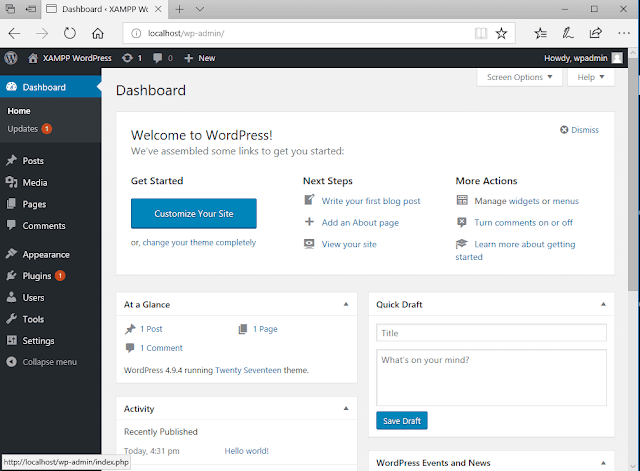This screenshot has width=640, height=471.
Task: Open XAMPP WordPress site home icon
Action: point(33,58)
